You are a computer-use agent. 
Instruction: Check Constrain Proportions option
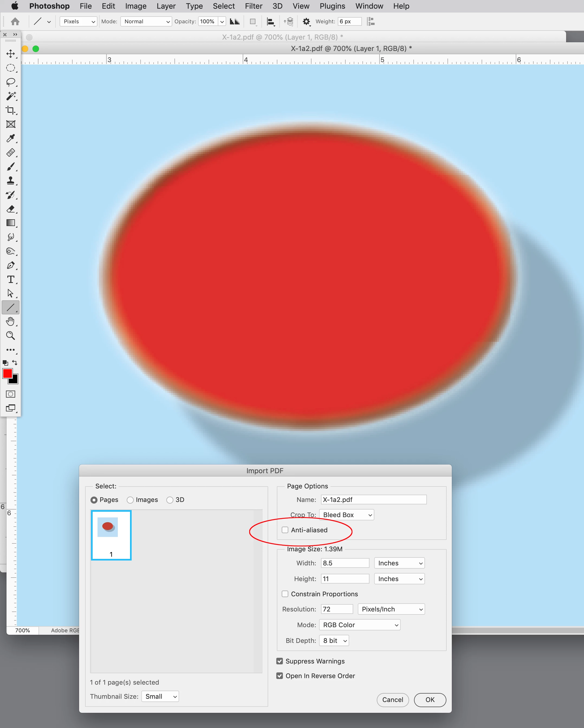pyautogui.click(x=285, y=594)
